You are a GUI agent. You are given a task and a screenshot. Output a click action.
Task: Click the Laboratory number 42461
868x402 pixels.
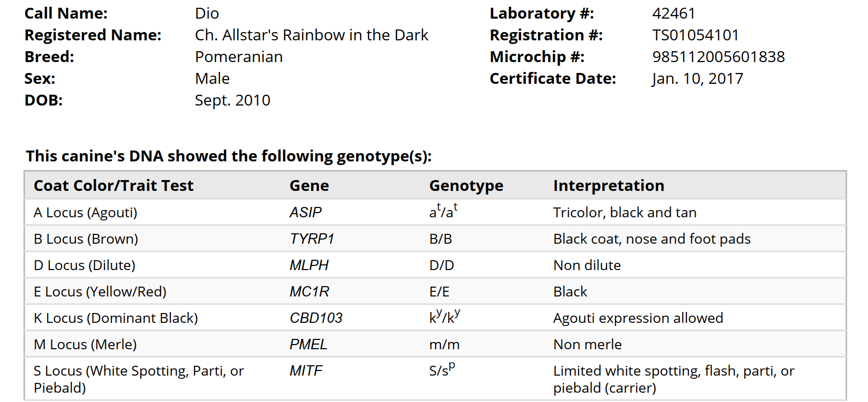click(673, 13)
